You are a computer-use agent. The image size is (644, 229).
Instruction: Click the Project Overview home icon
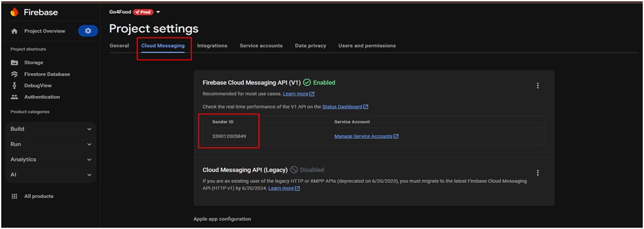[x=15, y=31]
